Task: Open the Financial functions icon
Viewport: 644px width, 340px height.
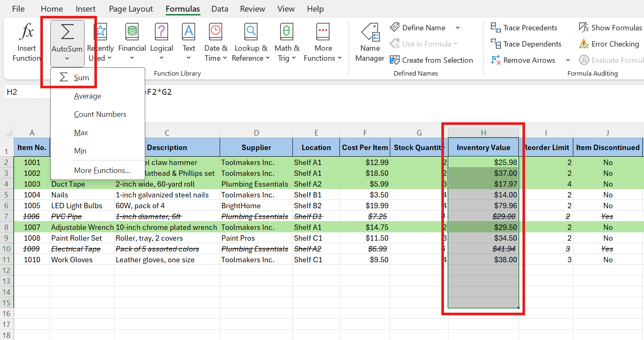Action: 132,32
